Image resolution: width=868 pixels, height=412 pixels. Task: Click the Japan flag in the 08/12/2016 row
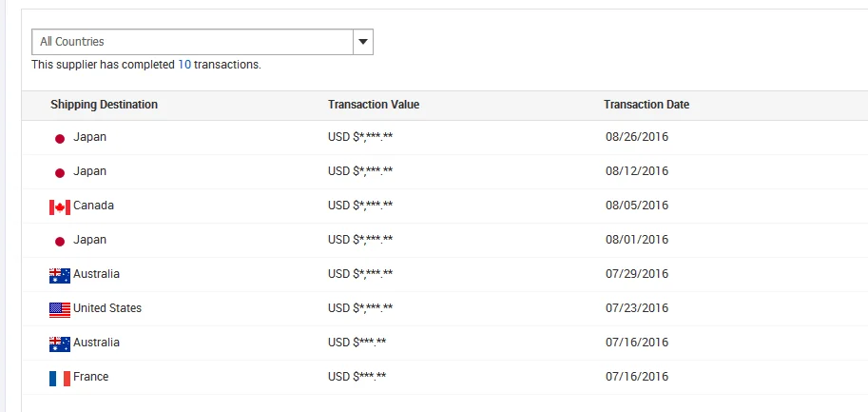60,172
